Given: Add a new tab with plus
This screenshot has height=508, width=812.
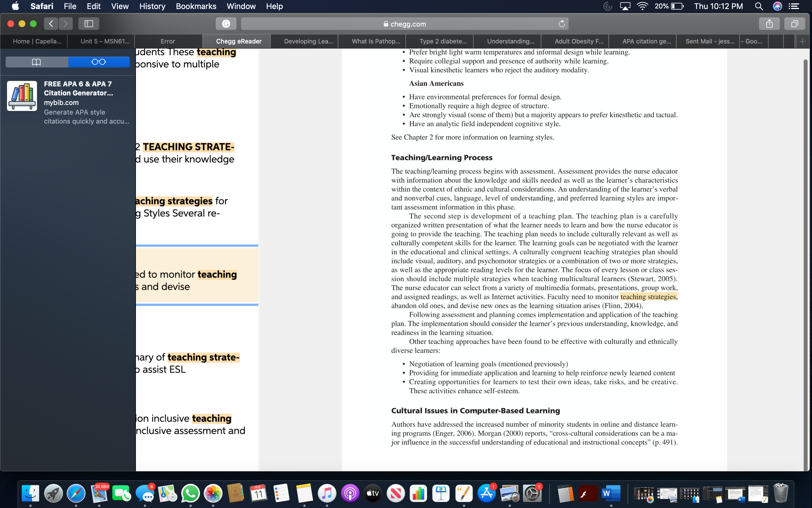Looking at the screenshot, I should [x=802, y=41].
